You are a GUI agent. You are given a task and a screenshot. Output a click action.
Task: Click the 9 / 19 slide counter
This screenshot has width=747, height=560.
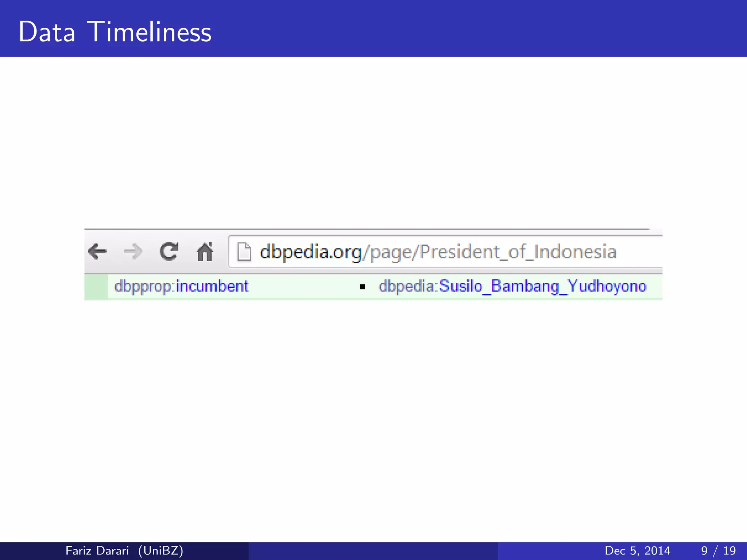[x=718, y=551]
